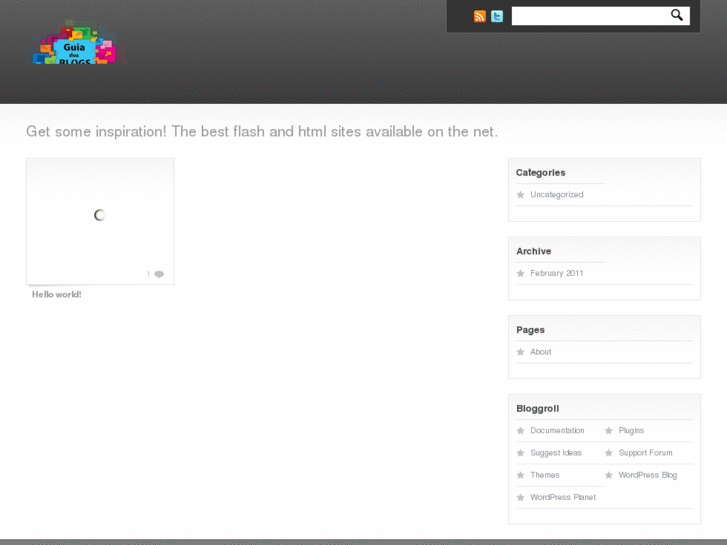
Task: Visit the WordPress Planet link
Action: click(563, 497)
